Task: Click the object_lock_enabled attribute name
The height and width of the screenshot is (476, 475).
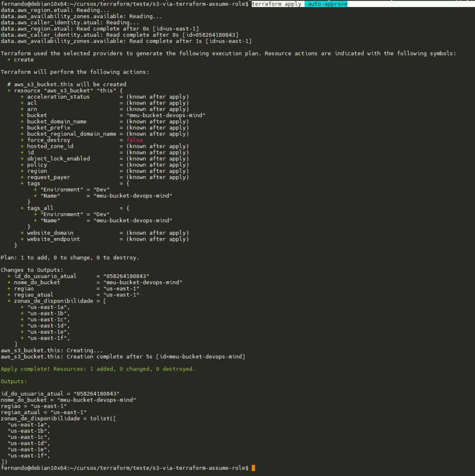Action: point(58,159)
